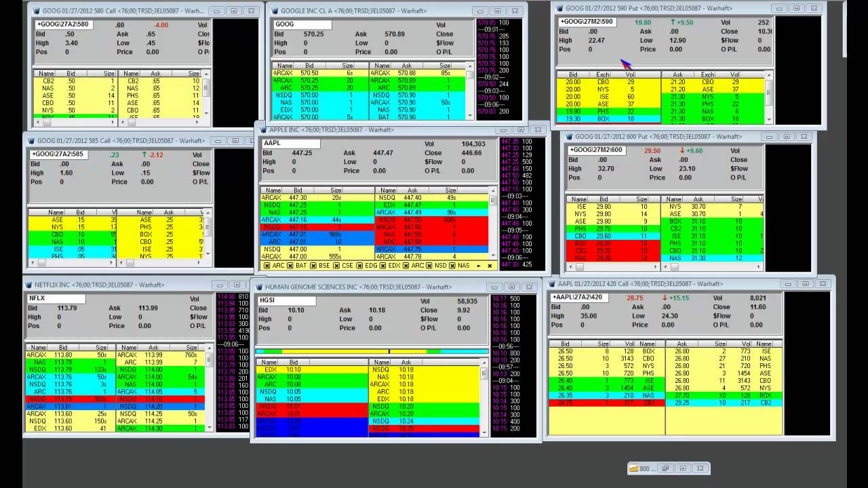Screen dimensions: 868x488
Task: Click the +GOOG\27M2\590 symbol field
Action: (x=587, y=22)
